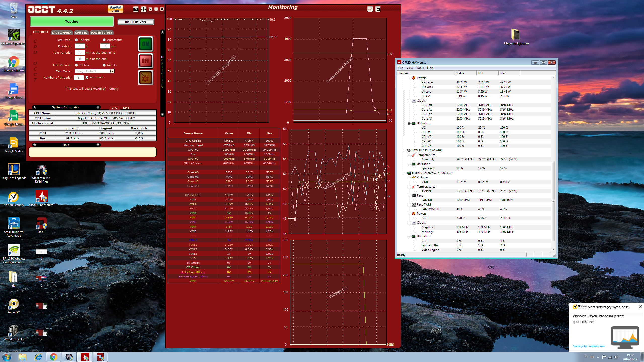
Task: Open Internet Explorer from the taskbar
Action: click(38, 357)
